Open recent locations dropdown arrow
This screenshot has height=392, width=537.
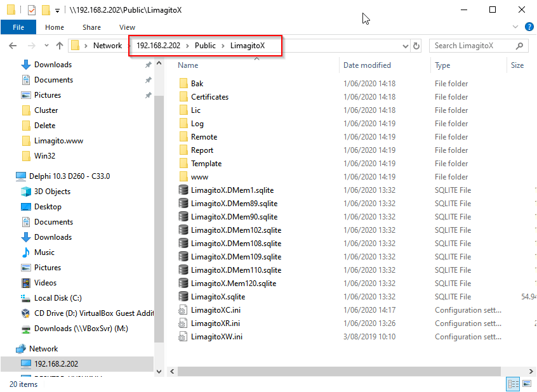click(x=46, y=46)
